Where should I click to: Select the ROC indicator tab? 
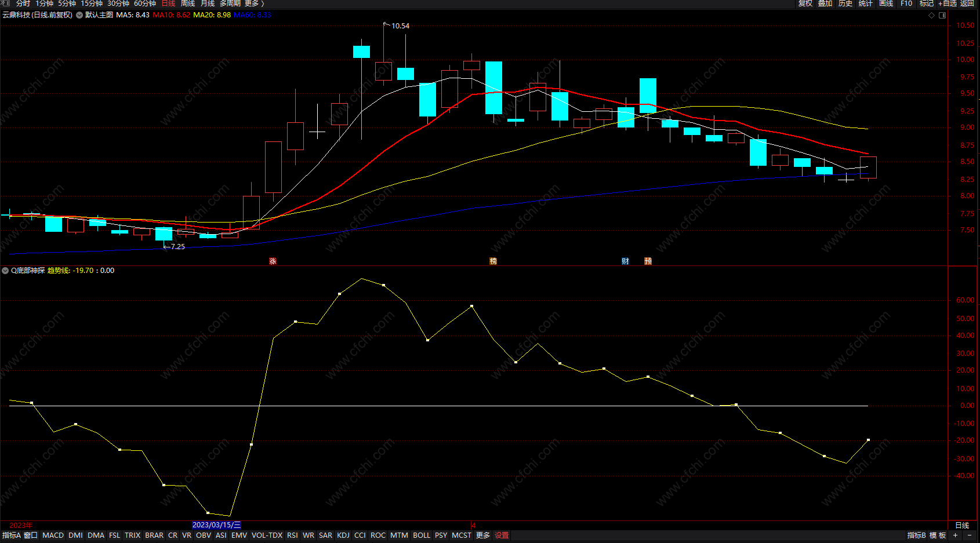click(x=378, y=535)
